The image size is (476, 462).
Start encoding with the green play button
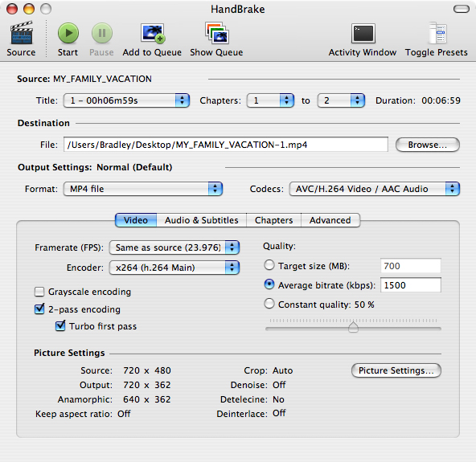(68, 33)
